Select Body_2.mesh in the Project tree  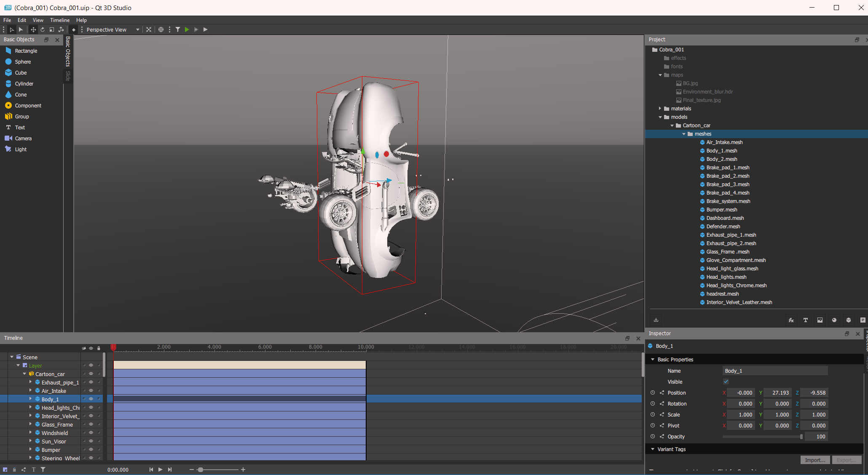point(721,159)
